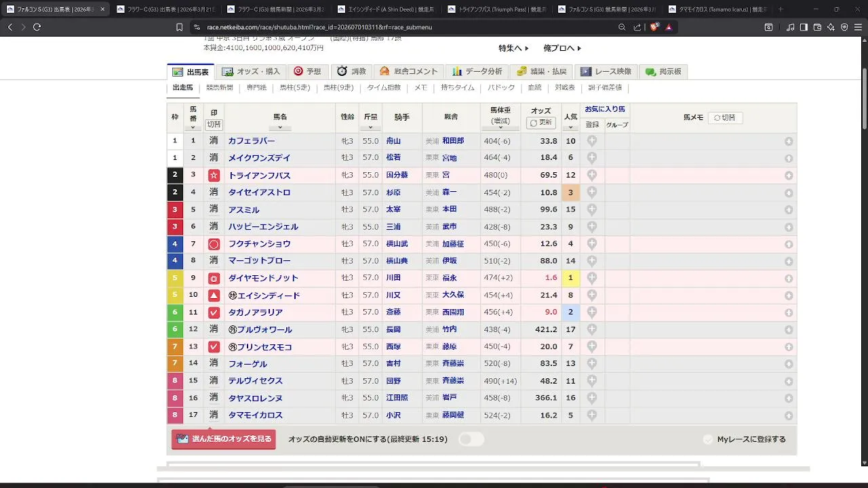Open the レース映像 tab

605,71
